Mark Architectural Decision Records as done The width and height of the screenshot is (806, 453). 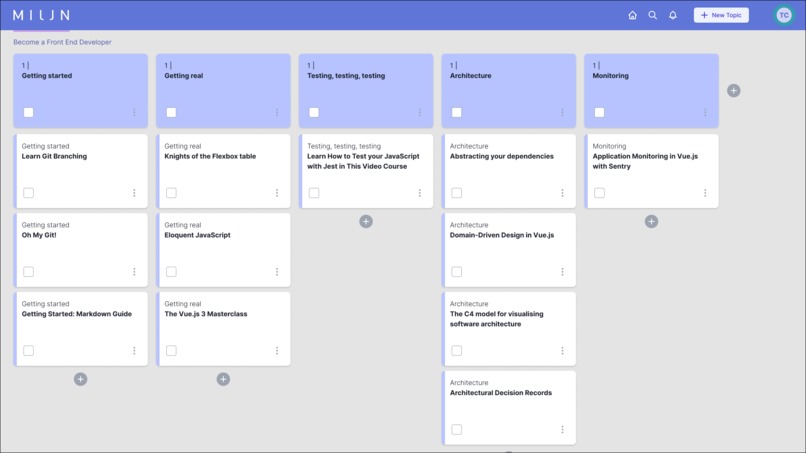[456, 429]
